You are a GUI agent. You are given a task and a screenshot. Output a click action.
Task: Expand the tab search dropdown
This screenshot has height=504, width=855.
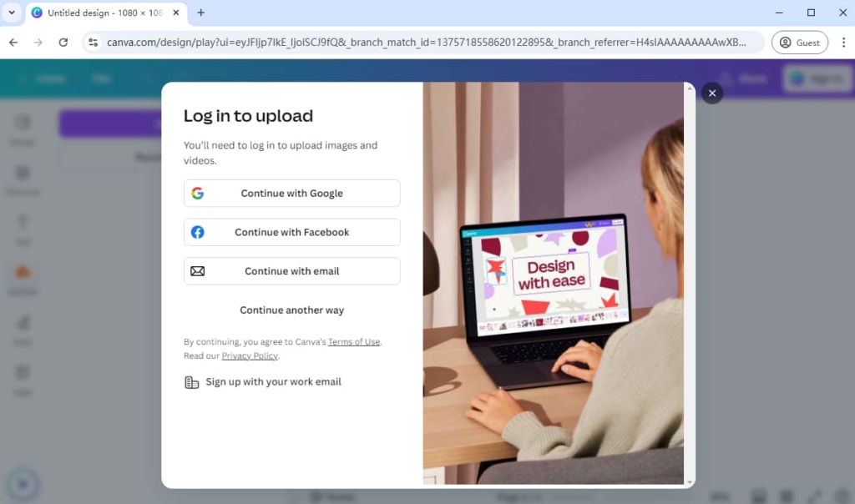pos(12,13)
